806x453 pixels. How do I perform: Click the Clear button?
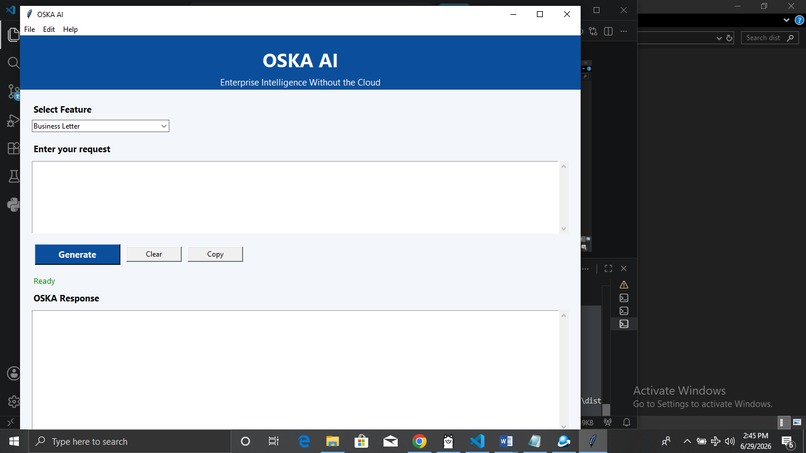pos(154,254)
